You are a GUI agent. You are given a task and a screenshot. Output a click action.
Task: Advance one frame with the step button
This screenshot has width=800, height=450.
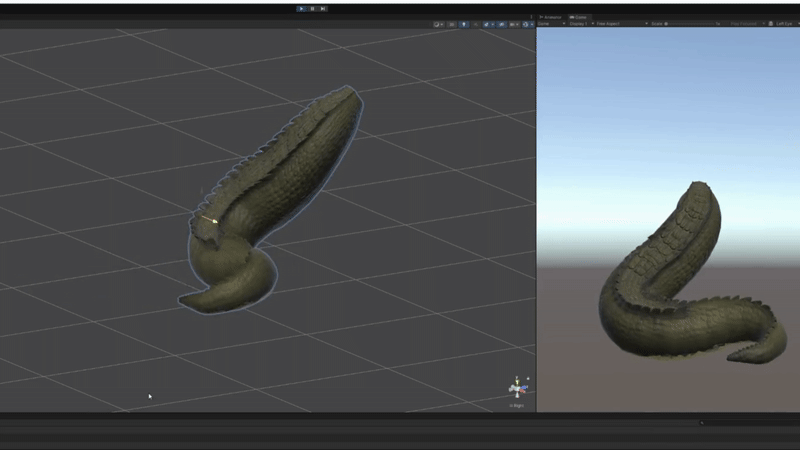click(323, 9)
